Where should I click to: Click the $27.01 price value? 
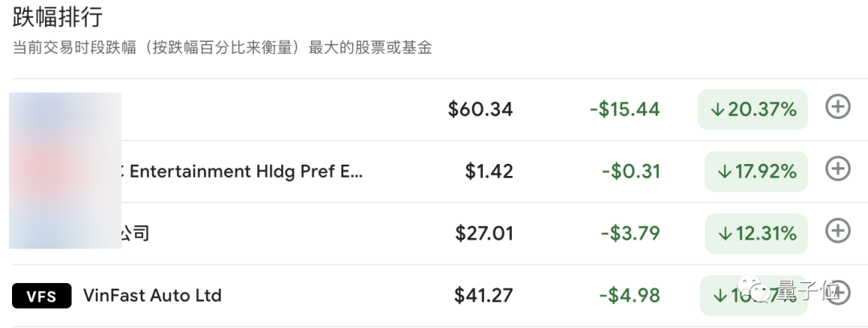[x=484, y=233]
